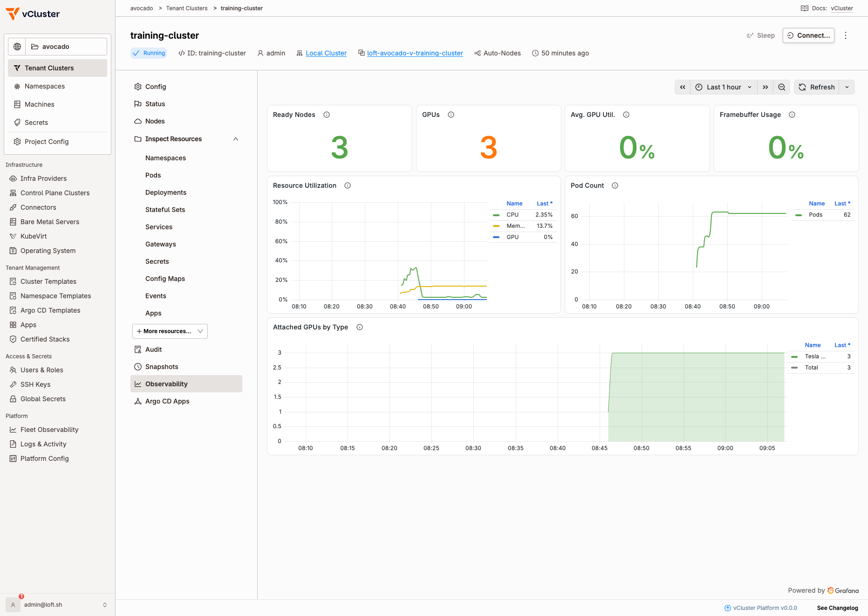This screenshot has height=616, width=868.
Task: Open Deployments under Inspect Resources
Action: [166, 192]
